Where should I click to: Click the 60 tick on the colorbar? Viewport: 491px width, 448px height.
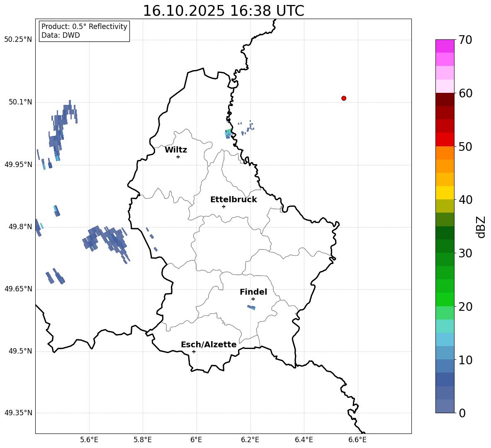[465, 93]
